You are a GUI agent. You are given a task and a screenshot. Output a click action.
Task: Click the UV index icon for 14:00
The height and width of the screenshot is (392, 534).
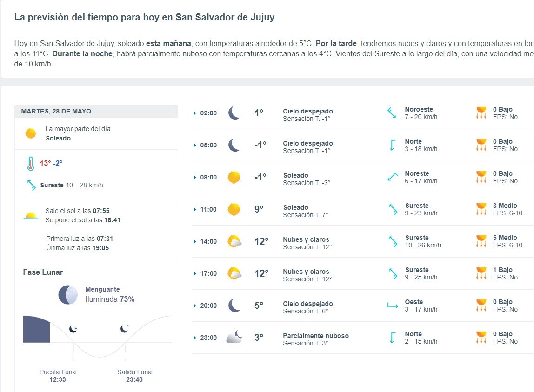point(481,241)
